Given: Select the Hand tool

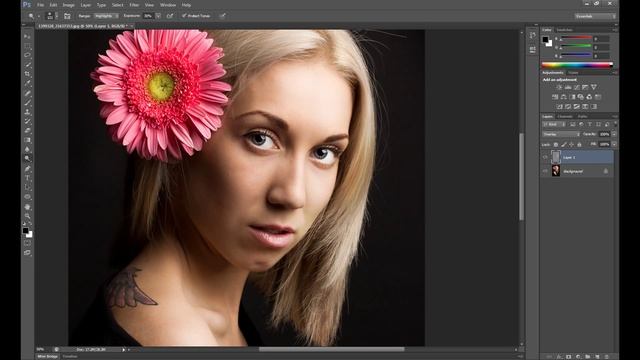Looking at the screenshot, I should click(27, 207).
